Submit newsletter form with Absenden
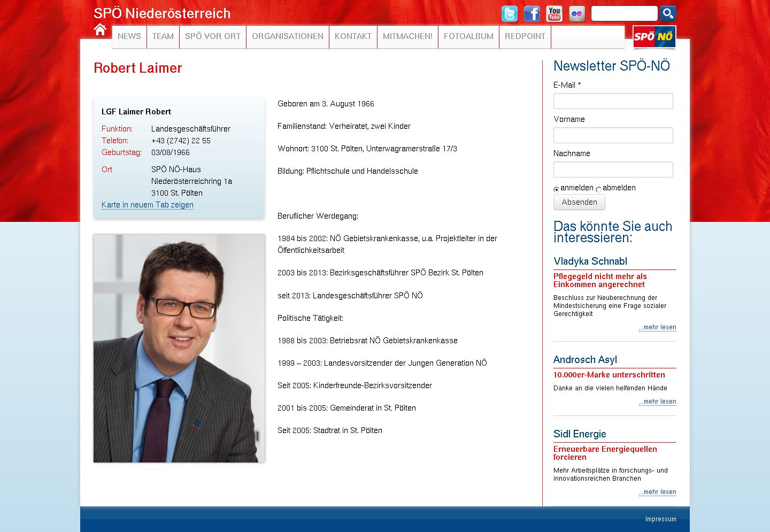The height and width of the screenshot is (532, 770). tap(579, 202)
